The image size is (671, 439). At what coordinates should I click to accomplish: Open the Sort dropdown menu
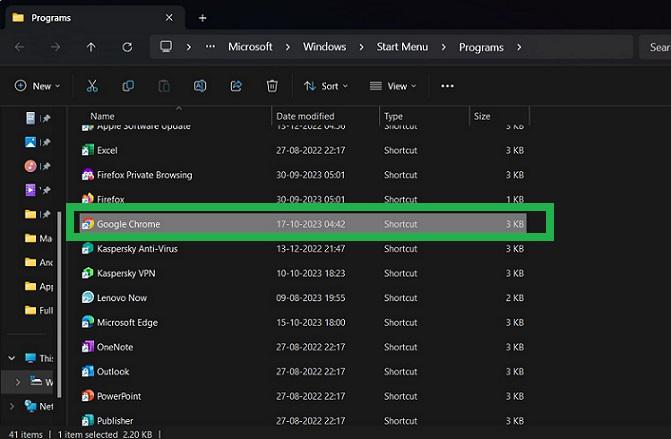[326, 86]
